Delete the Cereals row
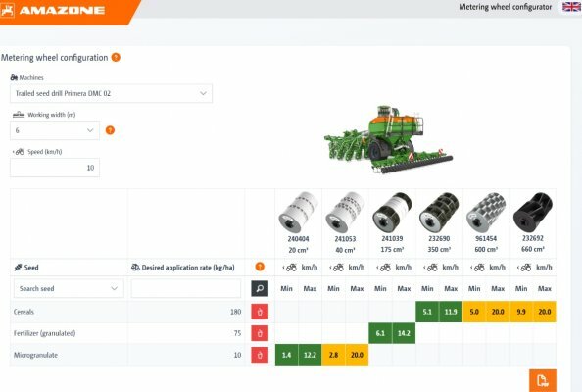The image size is (582, 392). [260, 312]
